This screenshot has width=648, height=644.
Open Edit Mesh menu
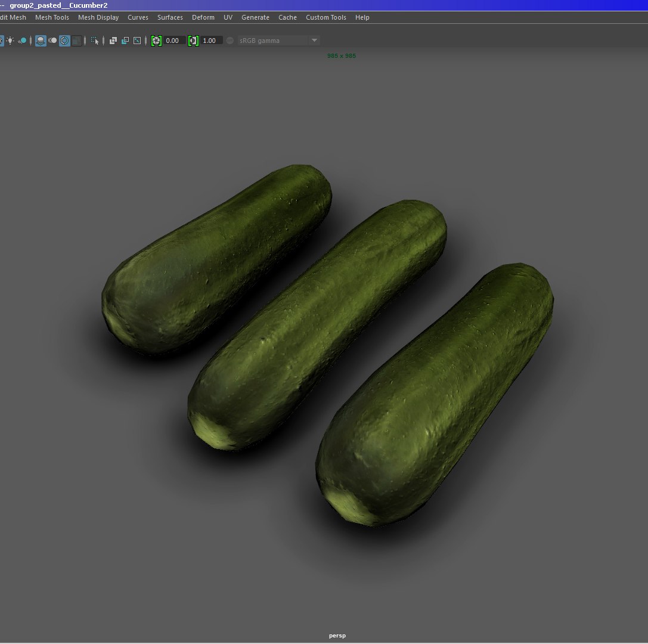[x=13, y=17]
